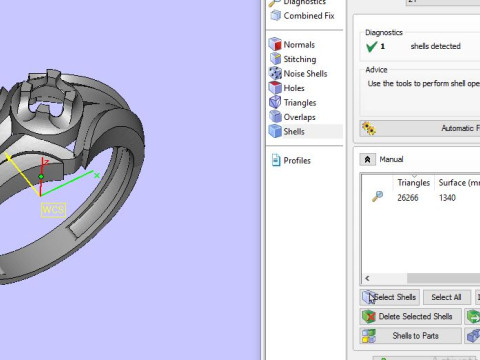480x360 pixels.
Task: Select the 26266 triangles cell
Action: pos(408,198)
